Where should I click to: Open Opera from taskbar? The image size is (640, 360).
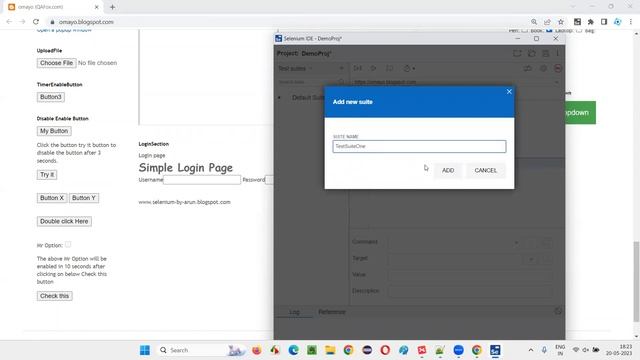[x=385, y=350]
